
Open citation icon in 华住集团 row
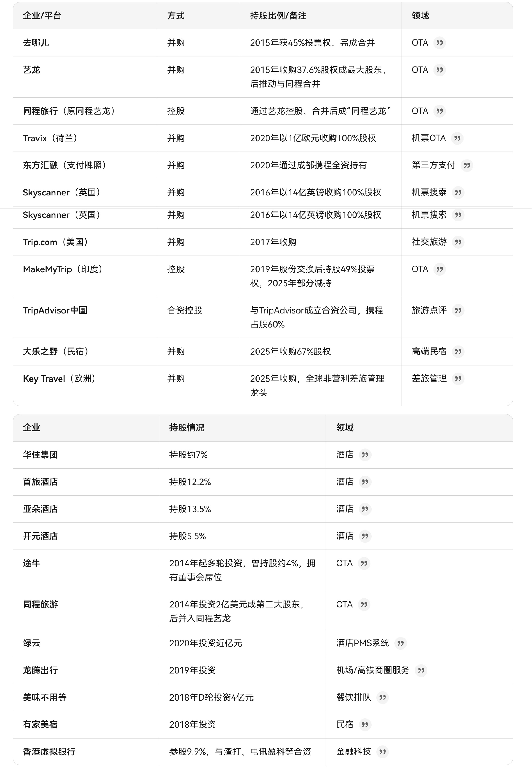click(x=365, y=455)
